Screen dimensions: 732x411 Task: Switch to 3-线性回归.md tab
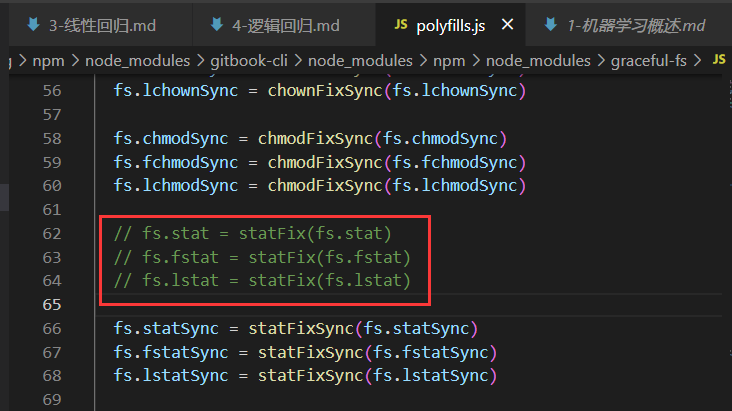click(100, 25)
